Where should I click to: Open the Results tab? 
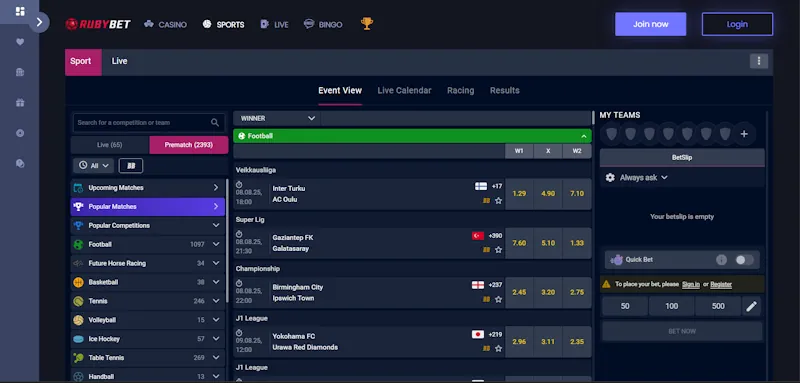pos(505,91)
